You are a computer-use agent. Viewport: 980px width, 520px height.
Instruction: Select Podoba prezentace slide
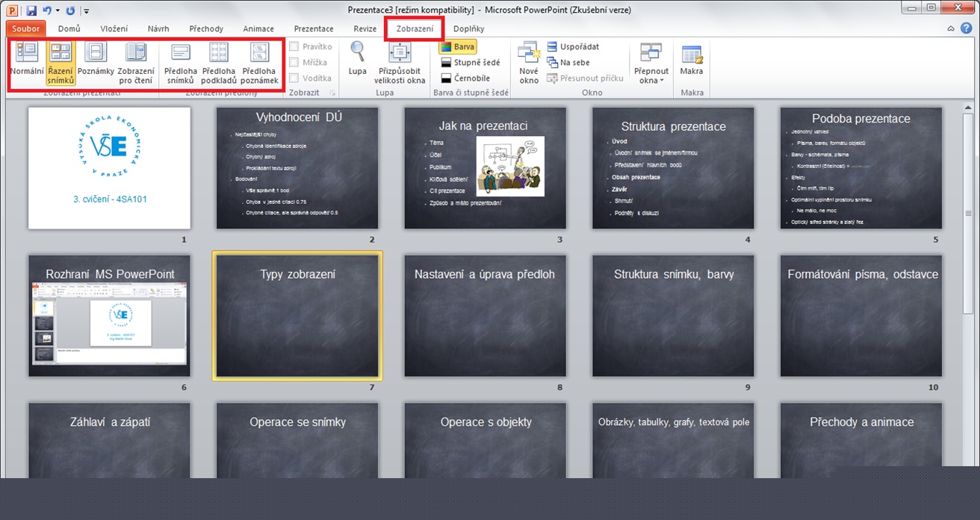tap(861, 168)
